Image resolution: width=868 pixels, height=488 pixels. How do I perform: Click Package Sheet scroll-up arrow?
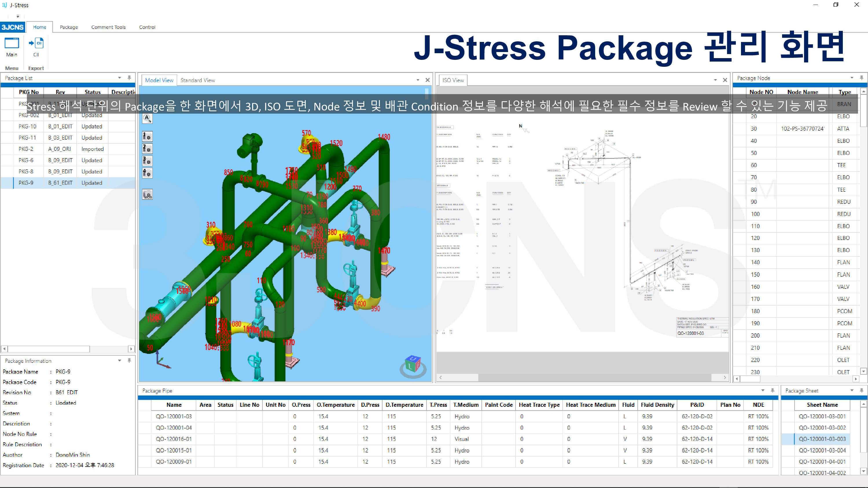863,404
